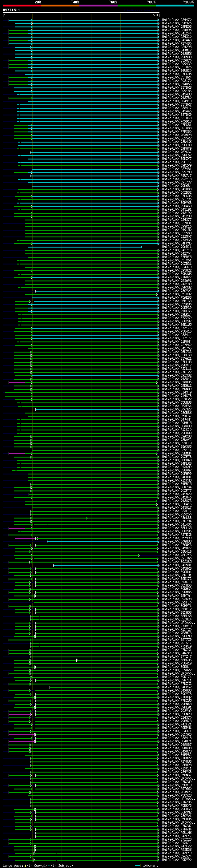Select the UniRef100_B3TDK8 hit label
Image resolution: width=197 pixels, height=868 pixels.
177,118
